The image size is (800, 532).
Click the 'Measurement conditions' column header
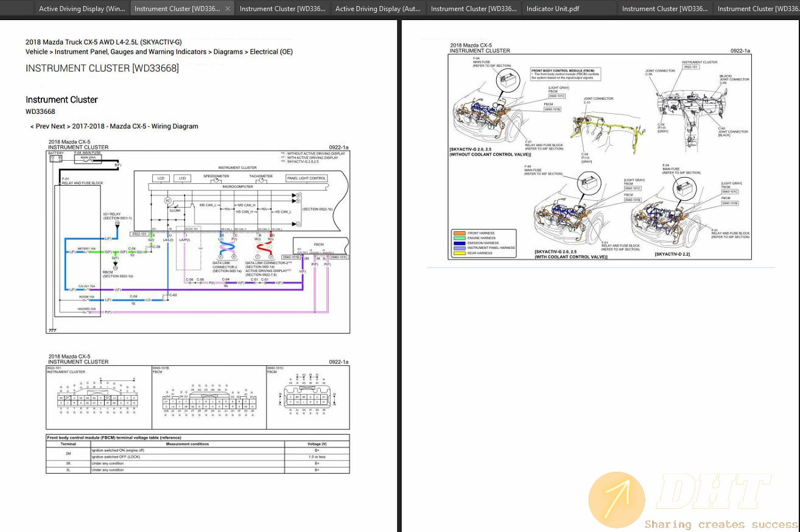(x=187, y=444)
